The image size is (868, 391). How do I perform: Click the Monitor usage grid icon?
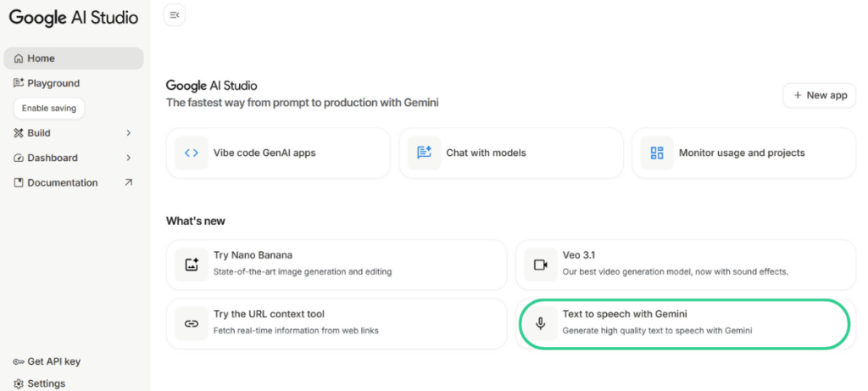click(x=657, y=153)
